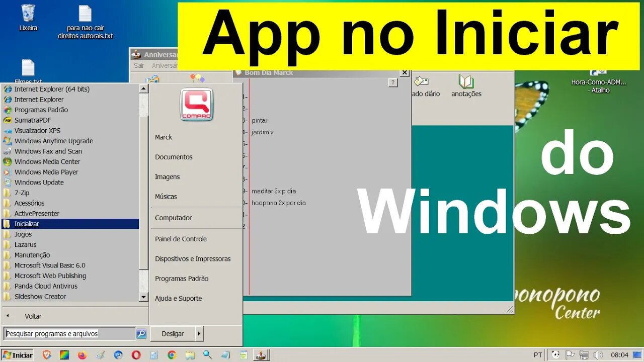Expand the Manutenção folder
The width and height of the screenshot is (644, 362).
[70, 255]
